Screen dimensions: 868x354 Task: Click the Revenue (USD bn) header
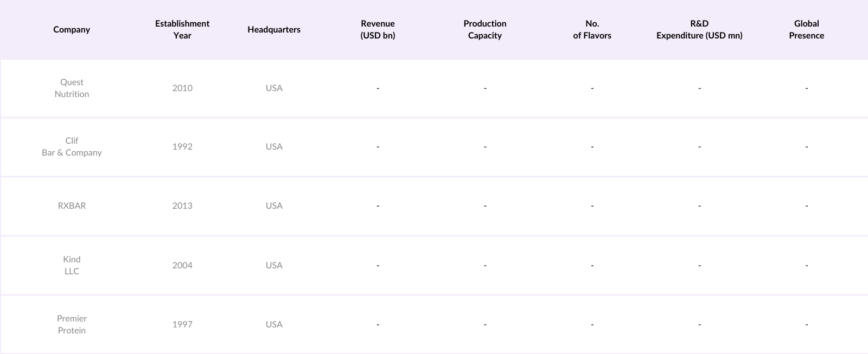[378, 29]
